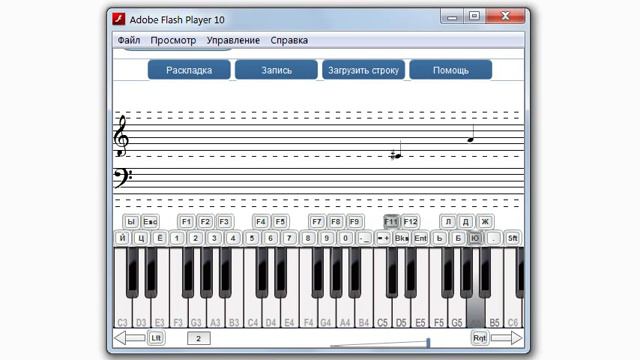Click the highlighted Ю key label
Screen dimensions: 640x360
[475, 238]
